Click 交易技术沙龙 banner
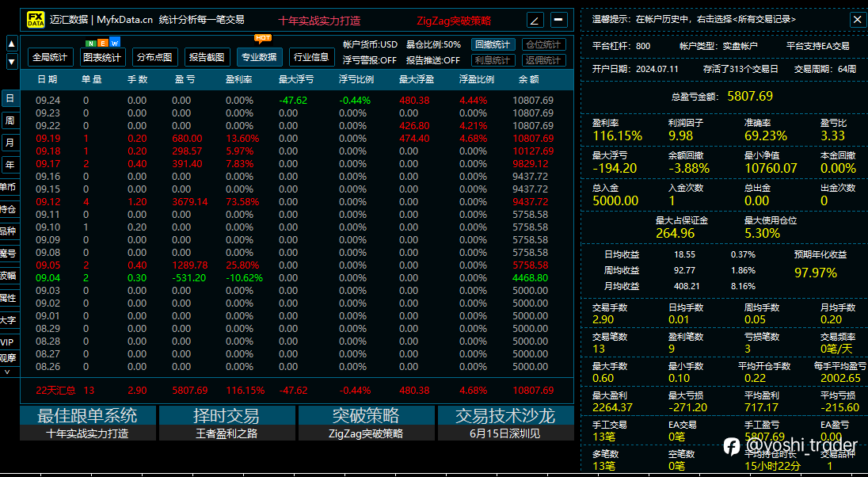Image resolution: width=868 pixels, height=477 pixels. [x=505, y=422]
